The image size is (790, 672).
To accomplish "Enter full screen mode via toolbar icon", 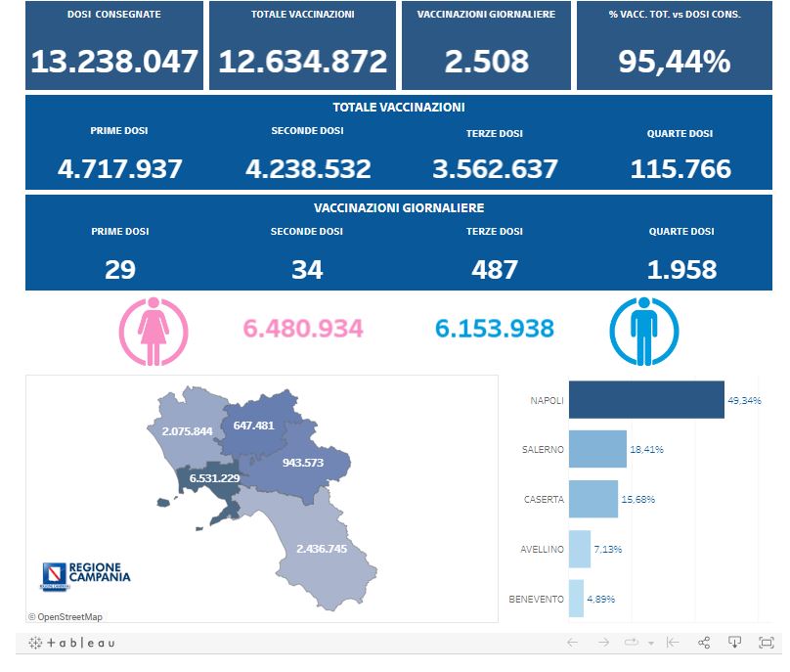I will 767,643.
